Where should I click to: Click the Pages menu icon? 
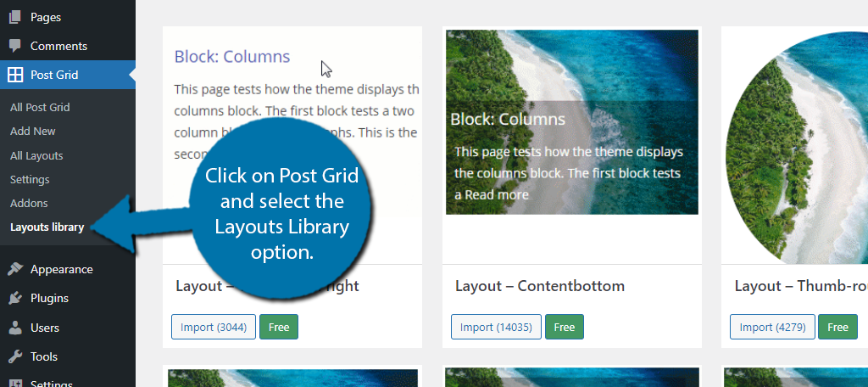coord(15,17)
